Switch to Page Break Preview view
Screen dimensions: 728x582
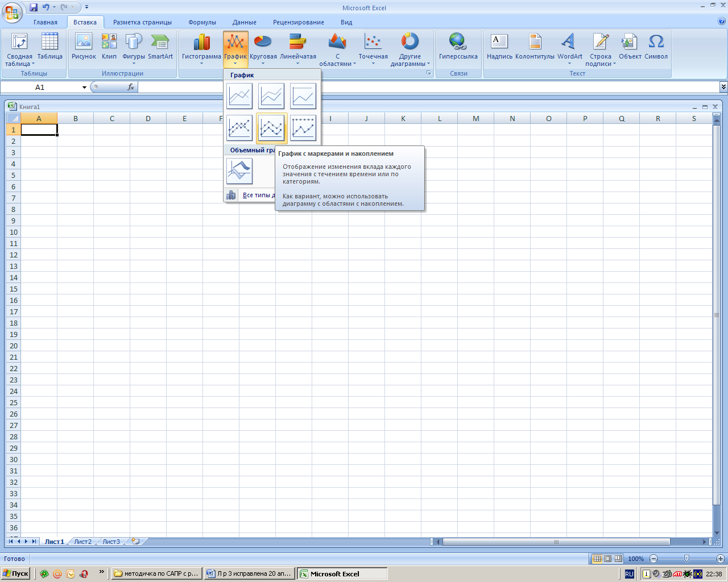tap(618, 559)
